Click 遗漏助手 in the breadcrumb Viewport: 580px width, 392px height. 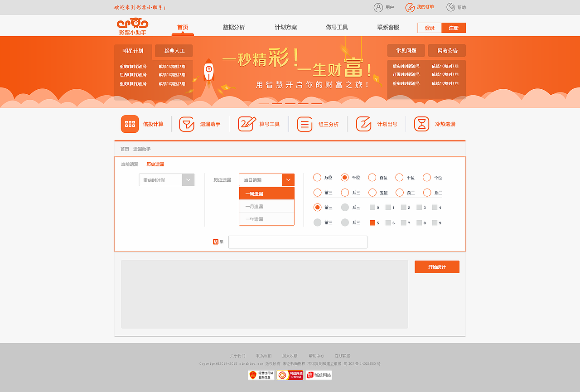pyautogui.click(x=142, y=149)
